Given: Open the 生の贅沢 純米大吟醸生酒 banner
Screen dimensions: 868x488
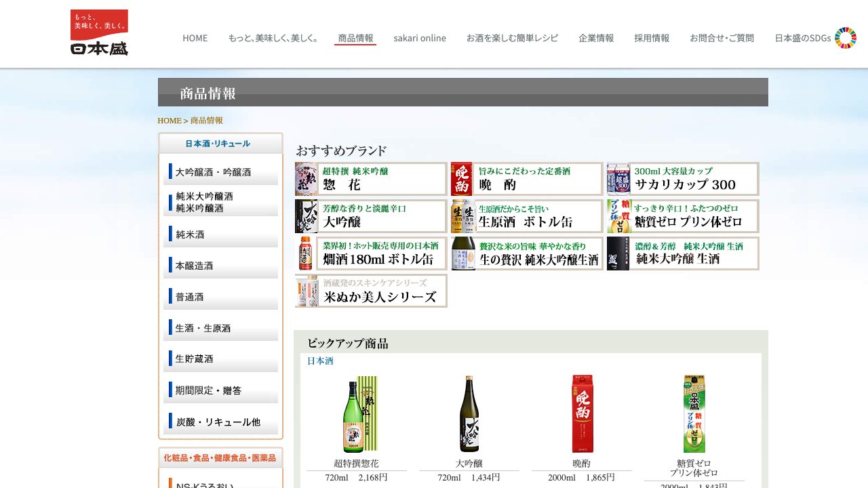Looking at the screenshot, I should coord(527,253).
